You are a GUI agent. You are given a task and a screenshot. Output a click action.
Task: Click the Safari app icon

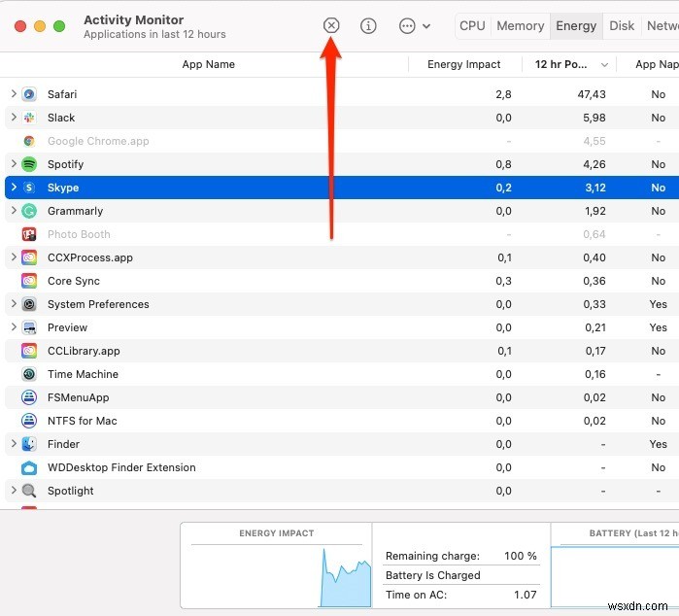[x=29, y=94]
